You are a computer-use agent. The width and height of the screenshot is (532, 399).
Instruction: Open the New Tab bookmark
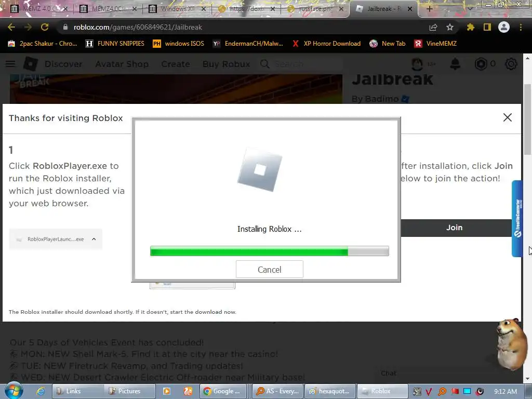(x=388, y=44)
